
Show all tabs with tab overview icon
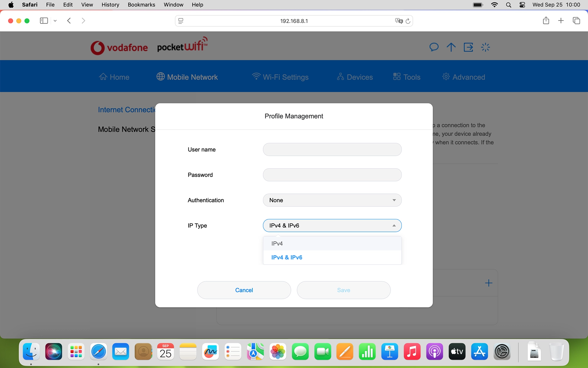[577, 21]
